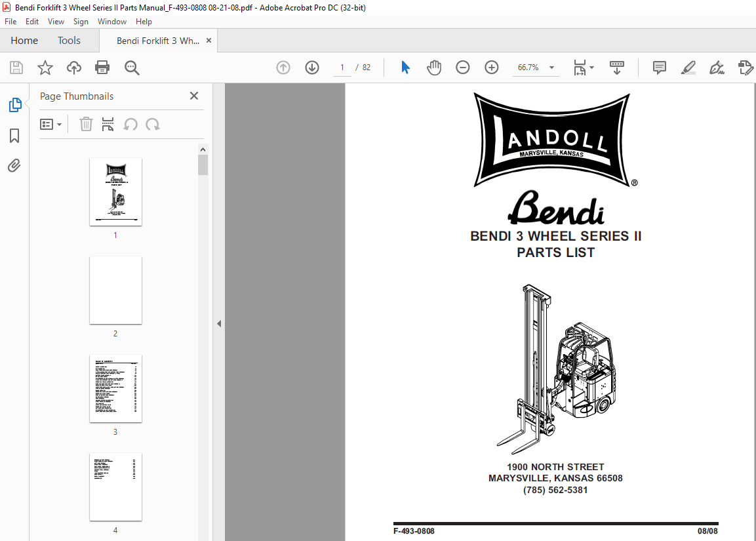Expand fit page options dropdown arrow
756x541 pixels.
pyautogui.click(x=591, y=68)
